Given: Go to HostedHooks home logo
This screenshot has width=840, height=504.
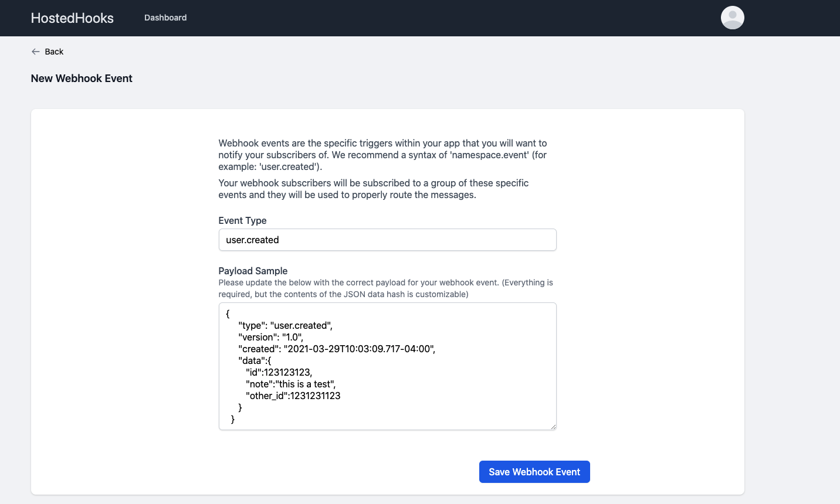Looking at the screenshot, I should (x=72, y=18).
